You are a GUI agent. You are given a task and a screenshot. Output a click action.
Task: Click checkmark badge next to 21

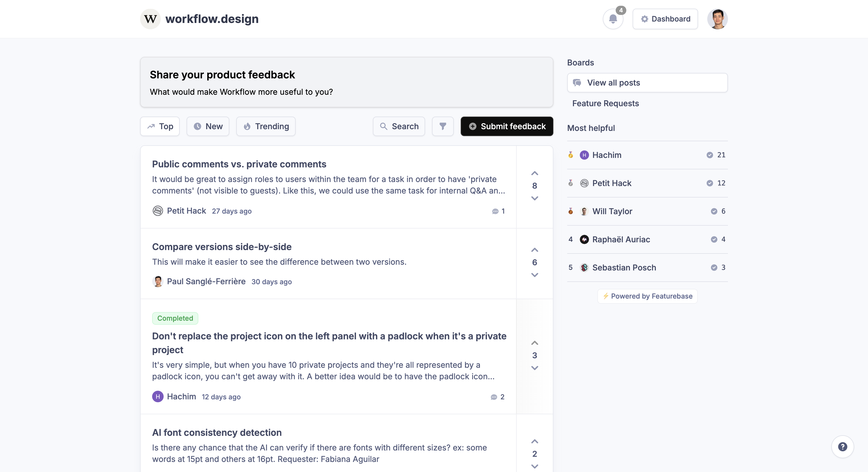pos(710,155)
